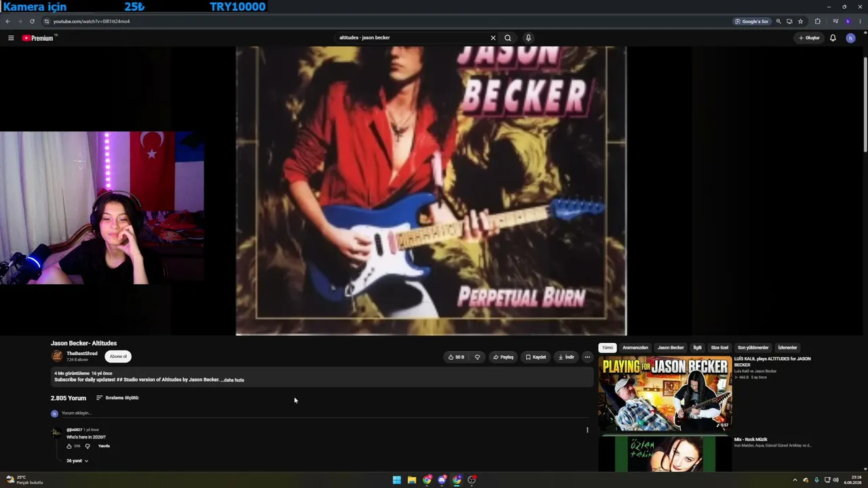The height and width of the screenshot is (488, 868).
Task: Open the TheBestShred channel name link
Action: pos(82,354)
